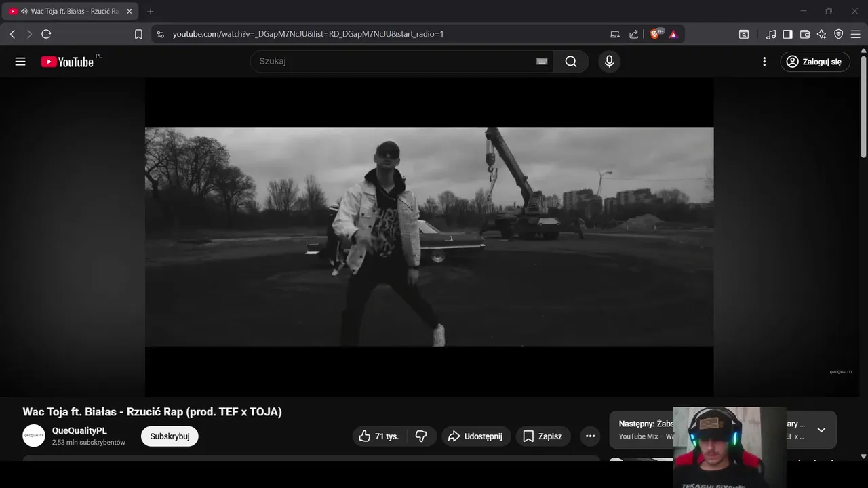The height and width of the screenshot is (488, 868).
Task: Mute tab using the speaker icon
Action: point(24,12)
